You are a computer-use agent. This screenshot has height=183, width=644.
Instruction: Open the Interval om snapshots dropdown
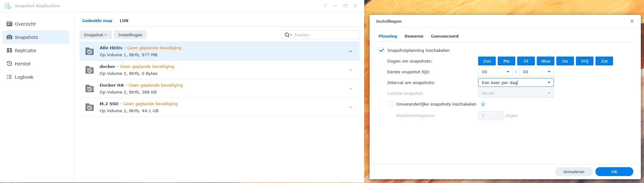click(516, 82)
